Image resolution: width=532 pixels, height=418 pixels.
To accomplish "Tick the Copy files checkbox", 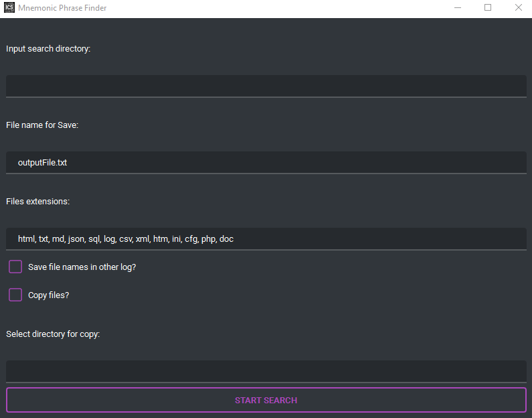I will click(x=15, y=295).
